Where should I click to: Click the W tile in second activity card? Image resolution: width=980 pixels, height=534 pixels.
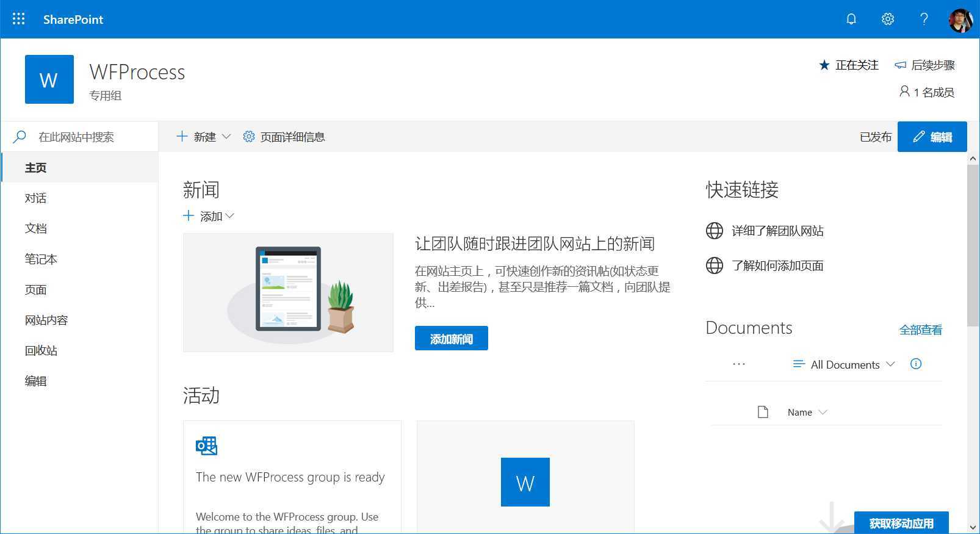[525, 482]
